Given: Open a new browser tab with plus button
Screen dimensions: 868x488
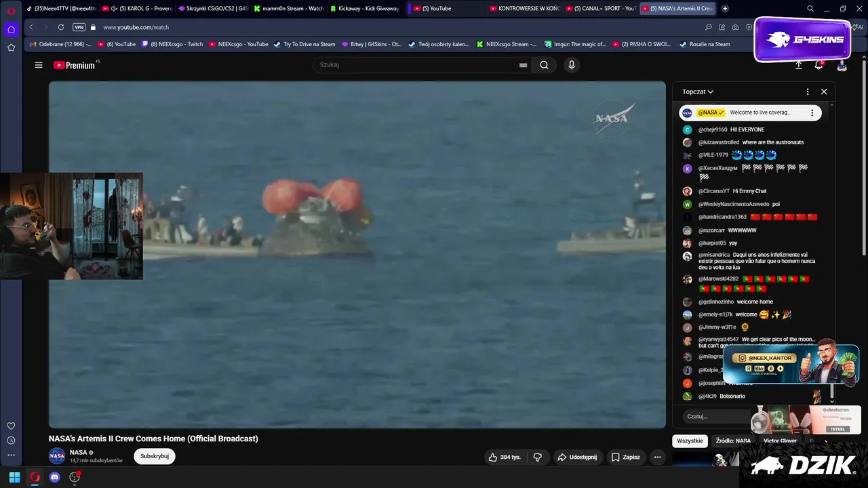Looking at the screenshot, I should click(725, 9).
